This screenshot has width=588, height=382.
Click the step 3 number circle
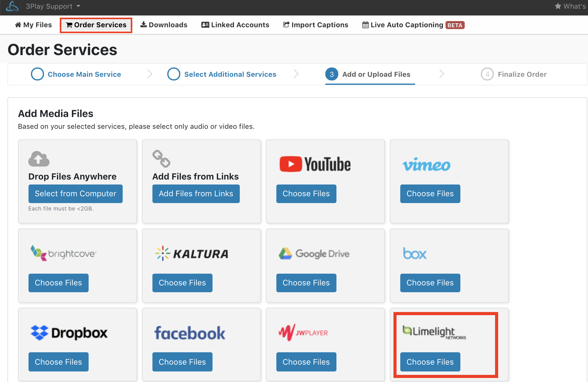pos(332,74)
